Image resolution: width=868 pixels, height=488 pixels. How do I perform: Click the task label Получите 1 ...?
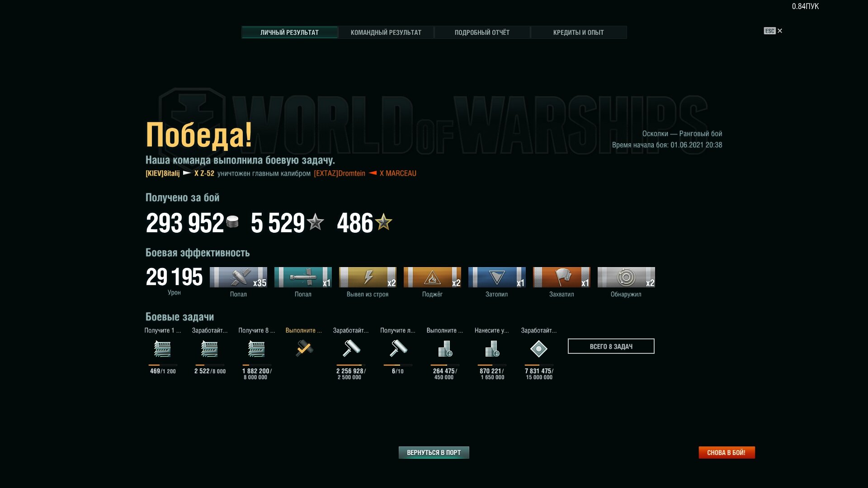(162, 330)
